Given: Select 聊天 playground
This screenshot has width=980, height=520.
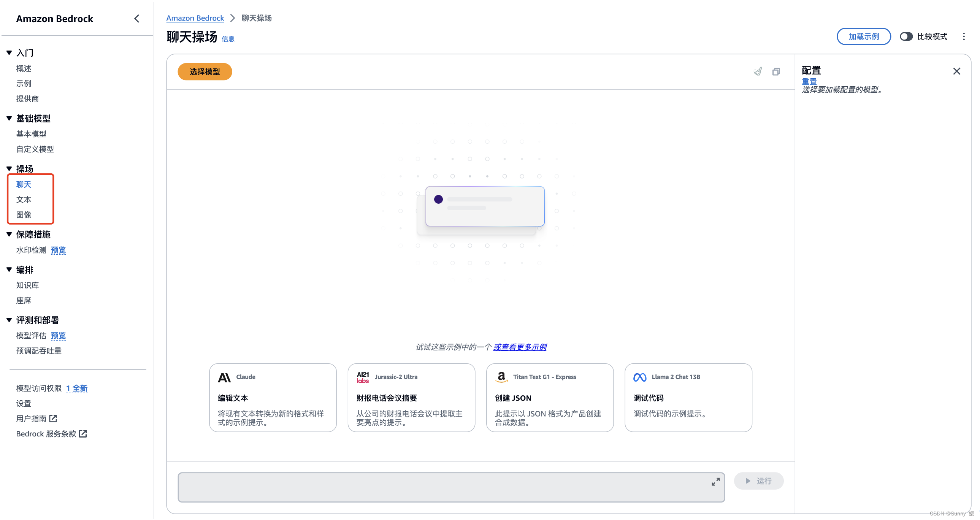Looking at the screenshot, I should [x=24, y=184].
